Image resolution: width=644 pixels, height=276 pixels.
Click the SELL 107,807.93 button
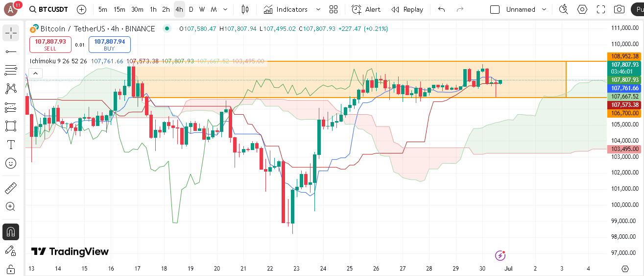pyautogui.click(x=50, y=45)
